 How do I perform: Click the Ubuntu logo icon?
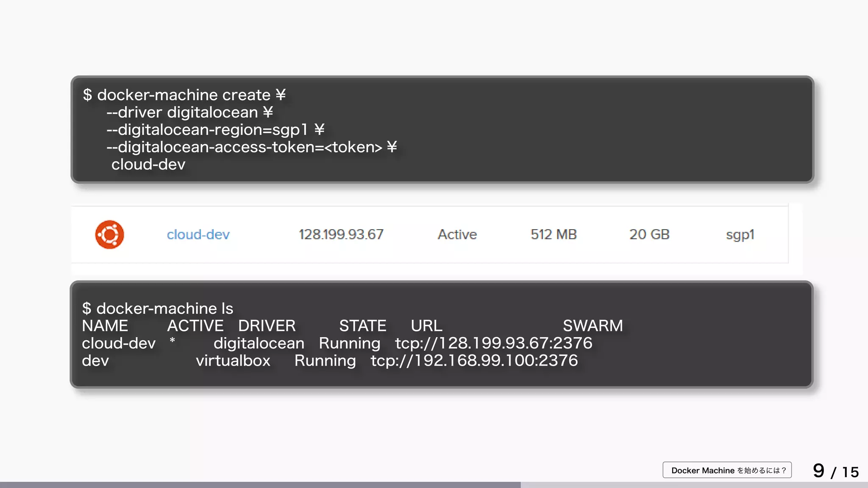pyautogui.click(x=109, y=234)
